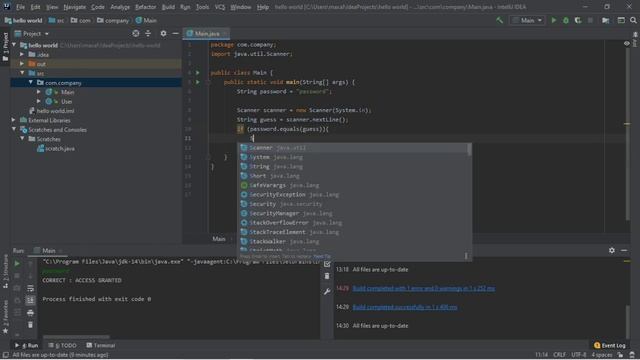Click the UTF-8 encoding in the status bar
This screenshot has width=640, height=360.
[579, 355]
